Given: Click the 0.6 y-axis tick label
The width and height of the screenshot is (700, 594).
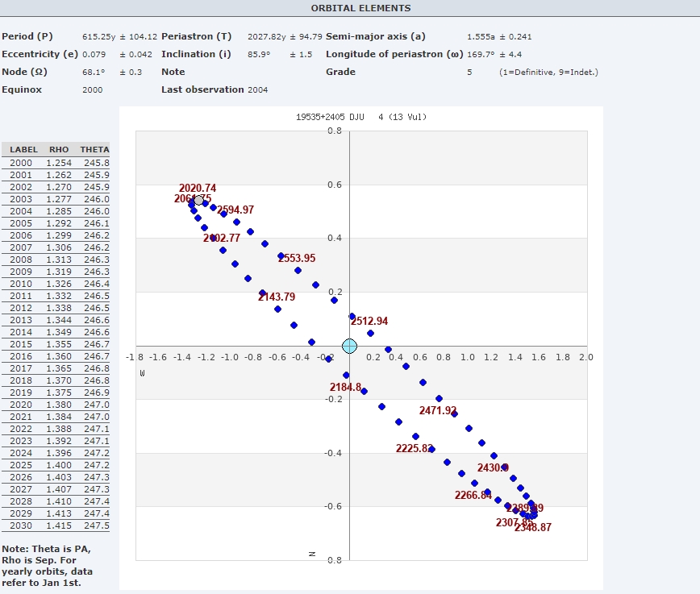Looking at the screenshot, I should click(335, 185).
